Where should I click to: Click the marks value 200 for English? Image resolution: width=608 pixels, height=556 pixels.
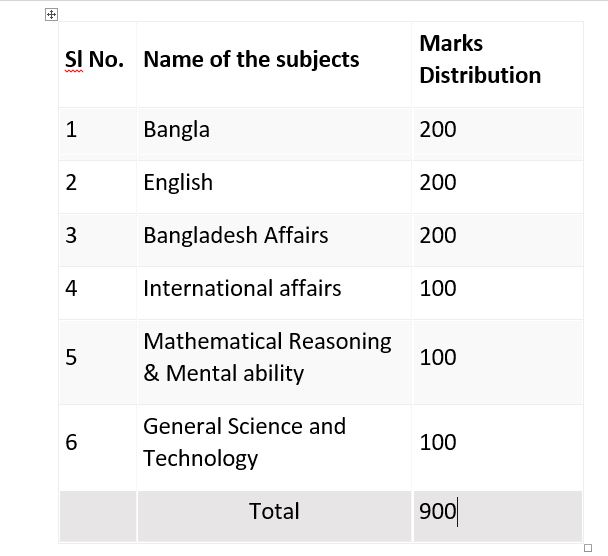pyautogui.click(x=438, y=183)
